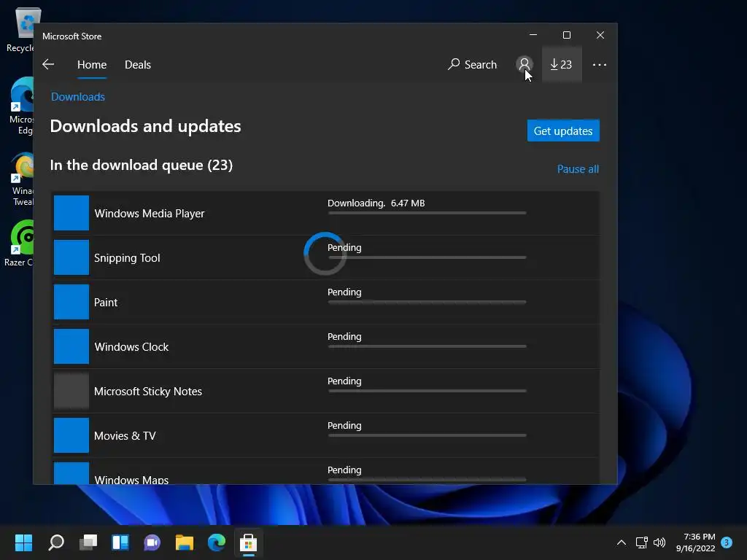Select the Microsoft Sticky Notes row name
747x560 pixels.
point(147,392)
